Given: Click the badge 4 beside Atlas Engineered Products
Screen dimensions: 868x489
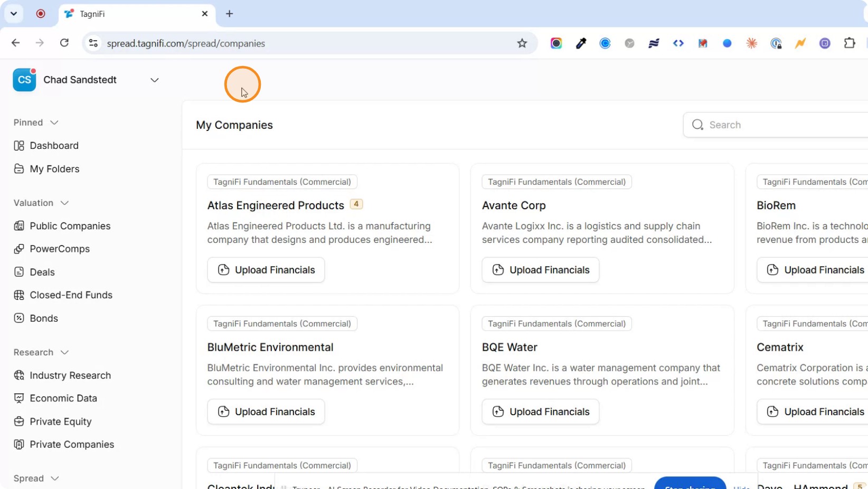Looking at the screenshot, I should click(x=356, y=204).
